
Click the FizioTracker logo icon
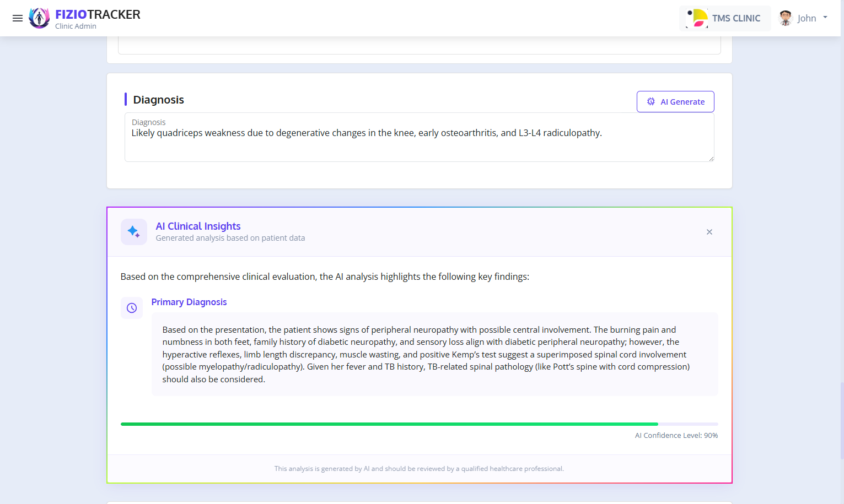39,18
